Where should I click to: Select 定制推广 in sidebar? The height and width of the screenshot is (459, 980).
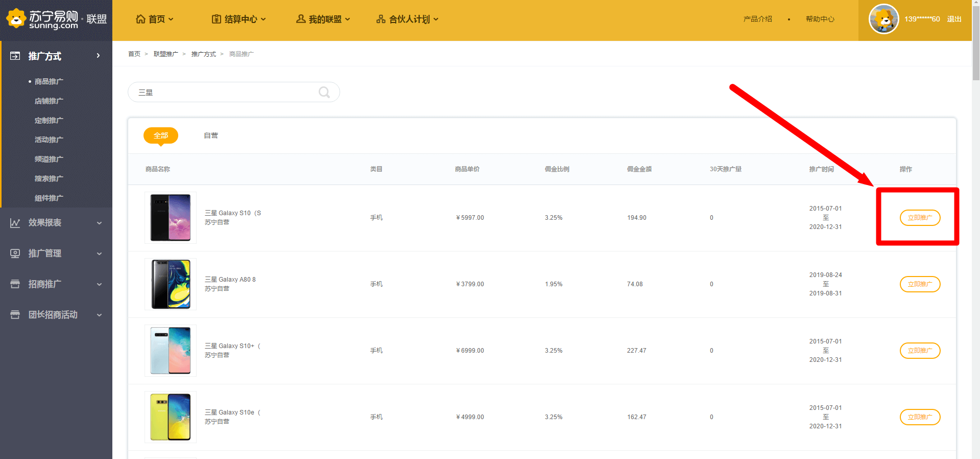[49, 120]
